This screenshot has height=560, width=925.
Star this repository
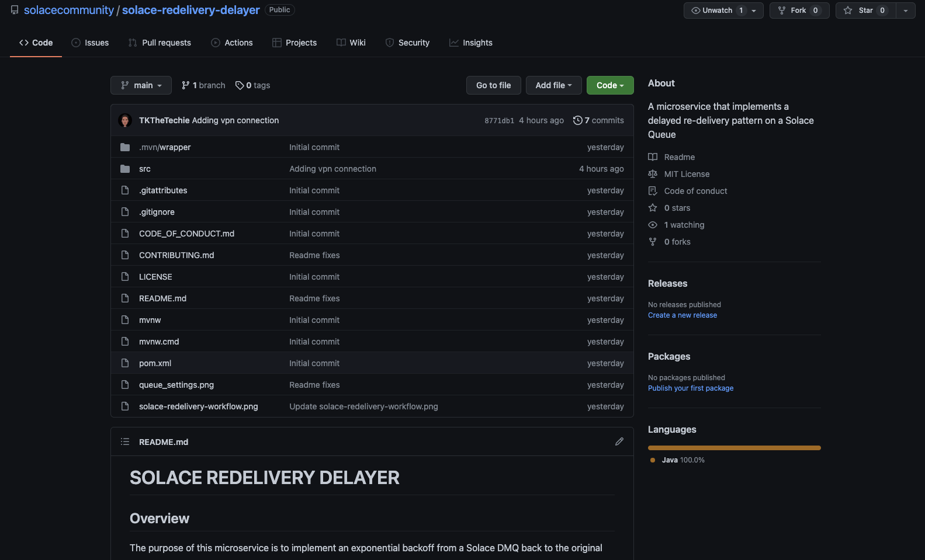coord(866,11)
